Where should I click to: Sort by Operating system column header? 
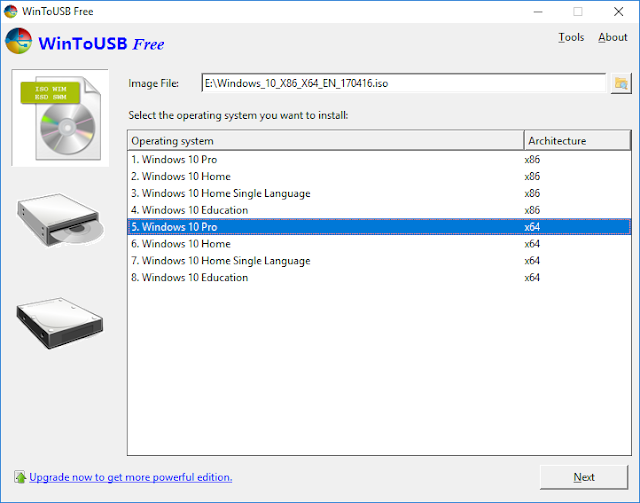(325, 141)
